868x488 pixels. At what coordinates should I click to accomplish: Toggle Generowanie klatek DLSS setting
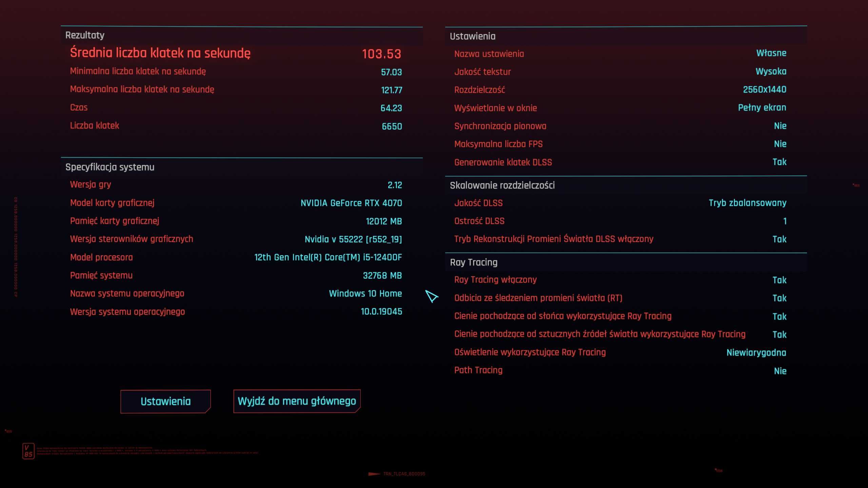click(x=779, y=162)
